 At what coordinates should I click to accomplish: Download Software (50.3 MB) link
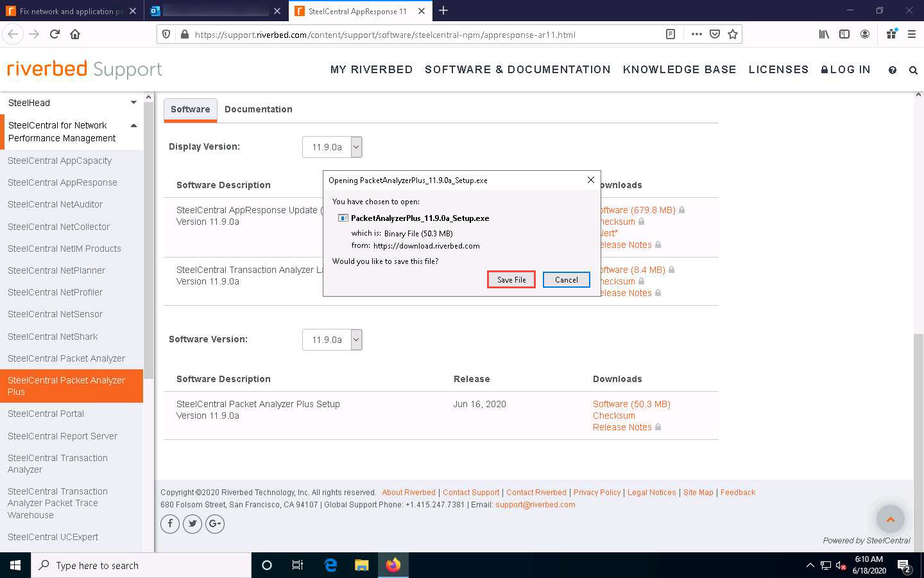631,404
